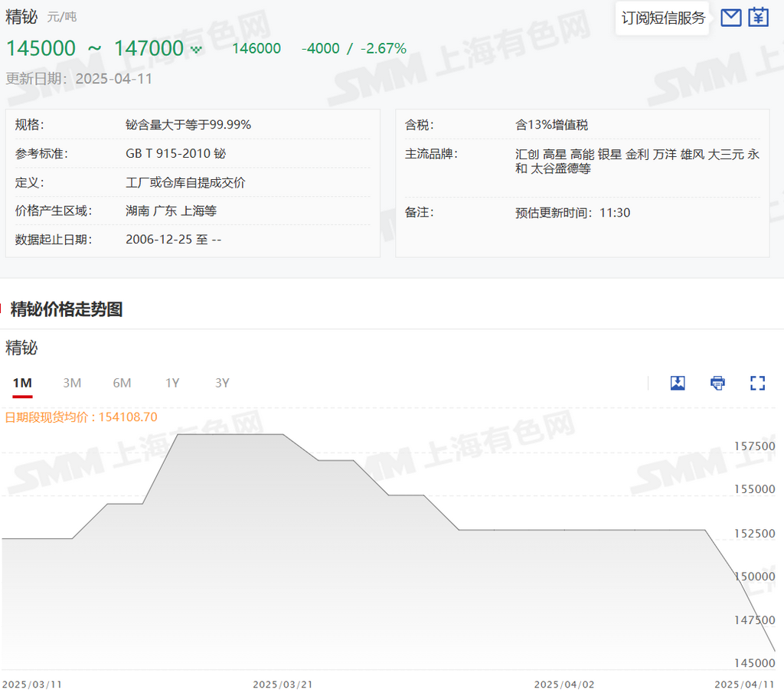Click the GB T 915-2010 铋 standard text

[x=175, y=153]
